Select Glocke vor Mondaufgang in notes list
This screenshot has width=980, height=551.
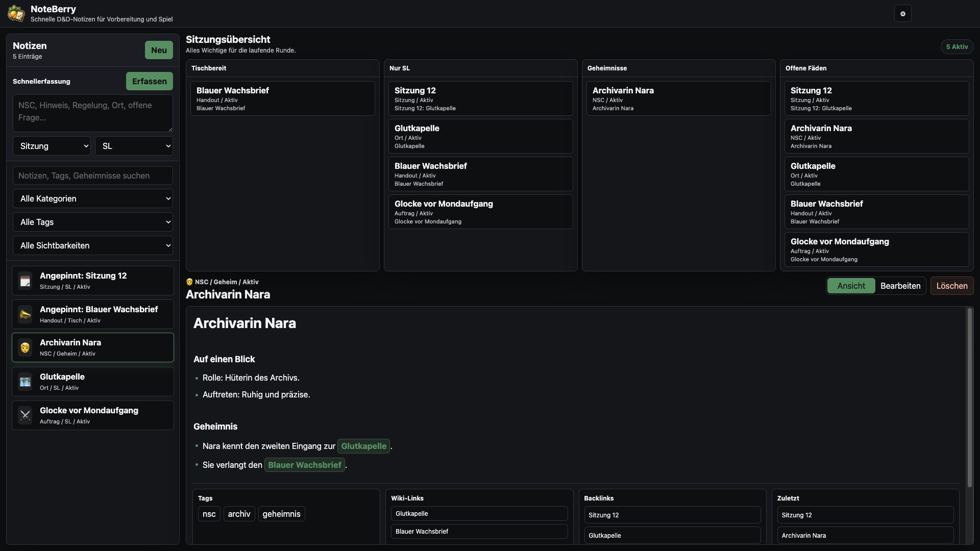93,415
